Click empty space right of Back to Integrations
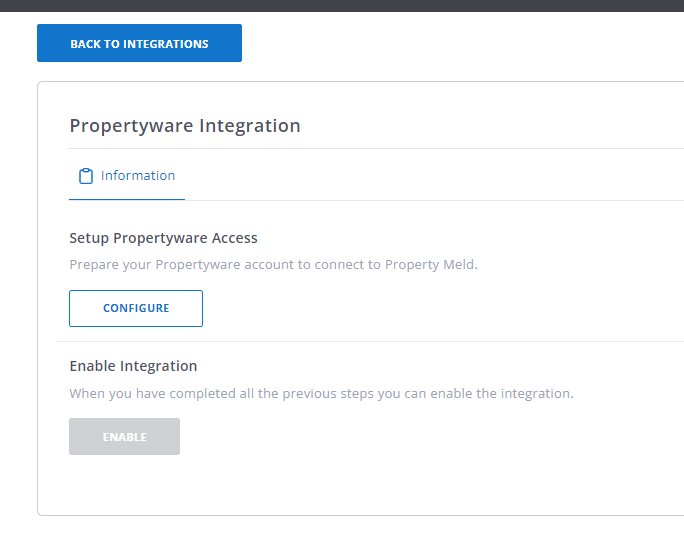 click(x=450, y=43)
